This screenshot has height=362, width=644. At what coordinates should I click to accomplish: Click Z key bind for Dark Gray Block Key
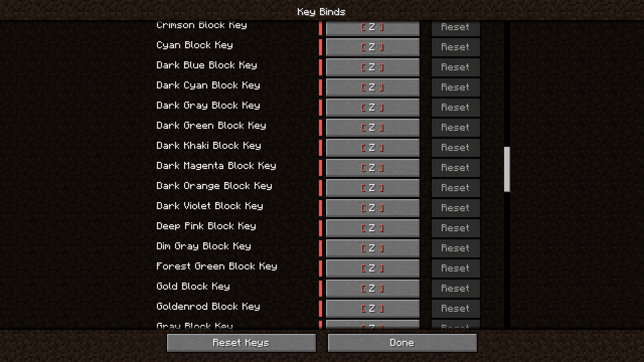coord(372,107)
